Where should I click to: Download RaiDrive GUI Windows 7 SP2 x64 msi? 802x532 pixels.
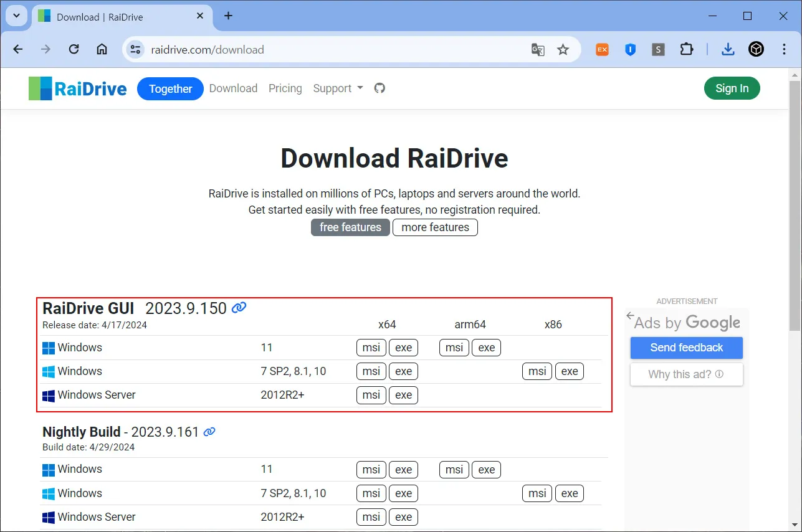point(371,371)
